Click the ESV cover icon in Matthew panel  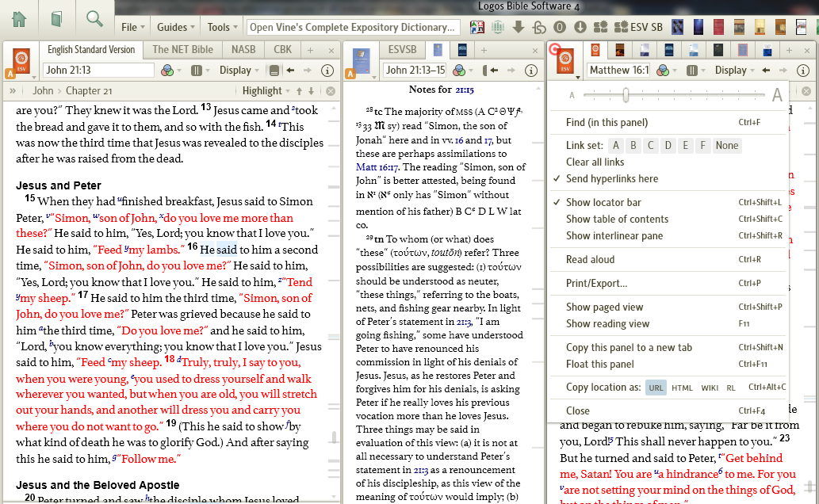(565, 61)
